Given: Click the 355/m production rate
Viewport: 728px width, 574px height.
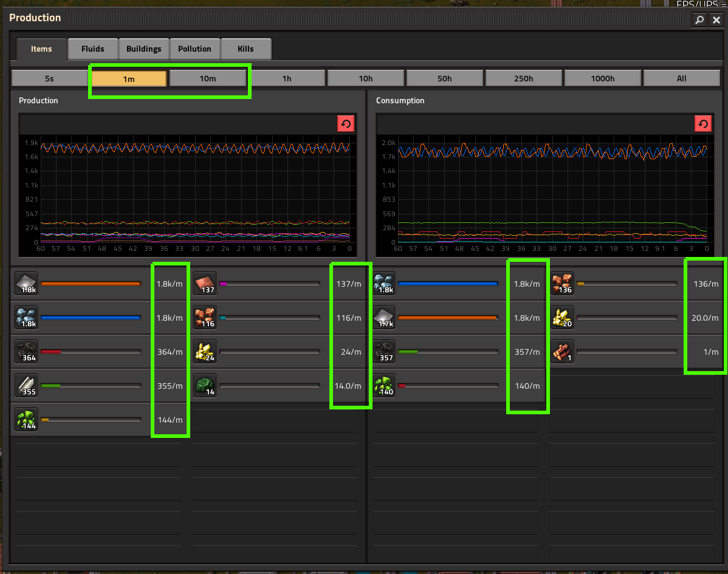Looking at the screenshot, I should (x=170, y=386).
